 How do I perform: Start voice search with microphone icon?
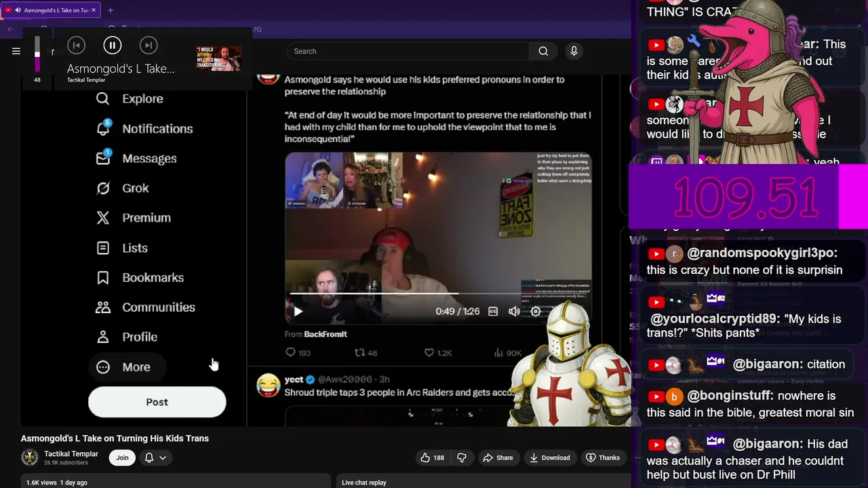pos(574,51)
